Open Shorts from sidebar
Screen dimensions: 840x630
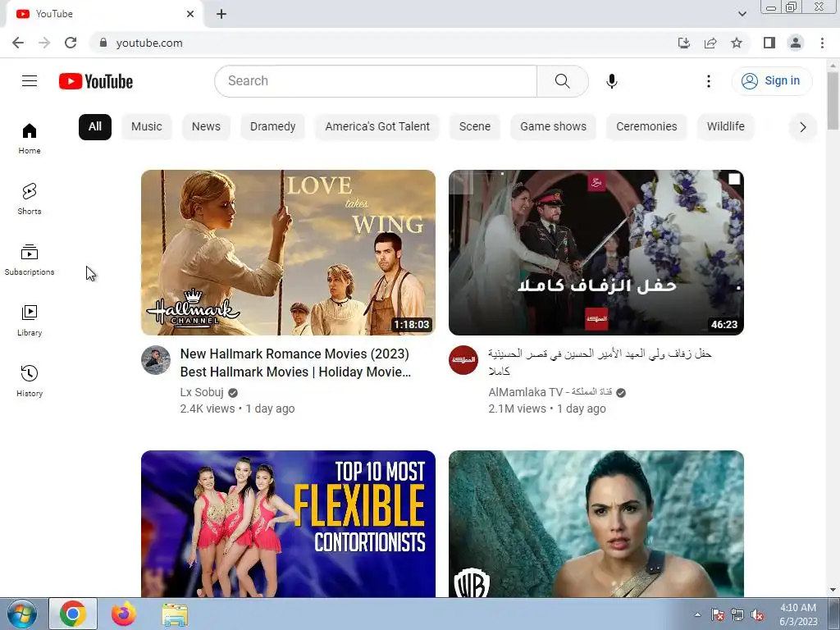tap(30, 199)
